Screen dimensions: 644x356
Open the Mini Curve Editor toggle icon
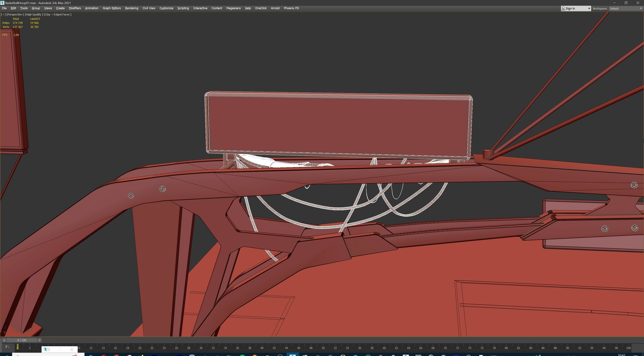tap(7, 347)
